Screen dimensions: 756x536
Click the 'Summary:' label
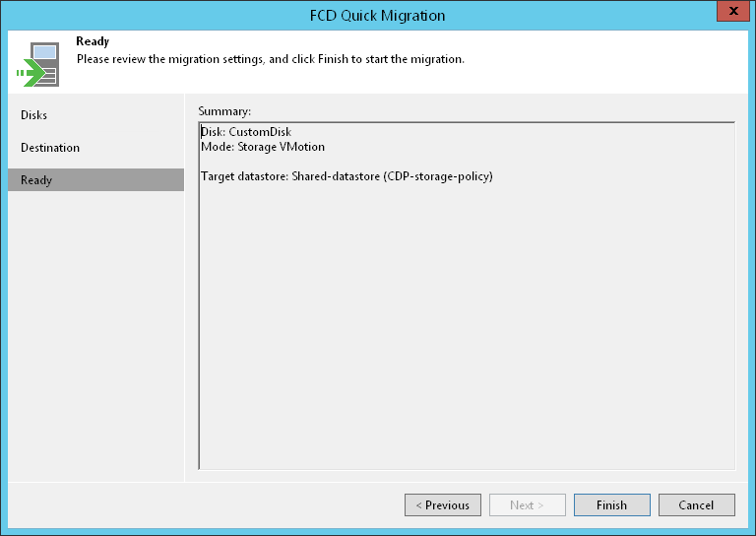coord(224,110)
